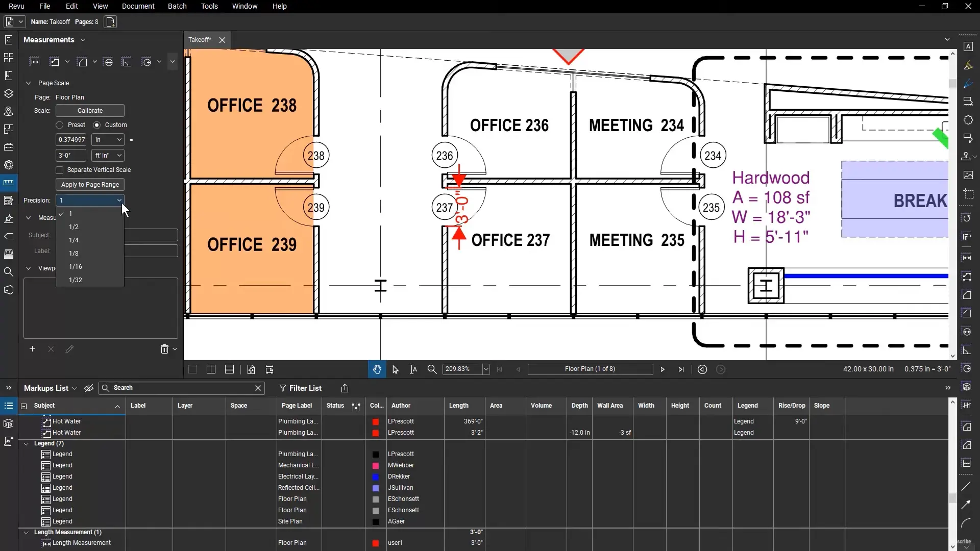980x551 pixels.
Task: Open the Search panel magnifier icon
Action: pos(9,272)
